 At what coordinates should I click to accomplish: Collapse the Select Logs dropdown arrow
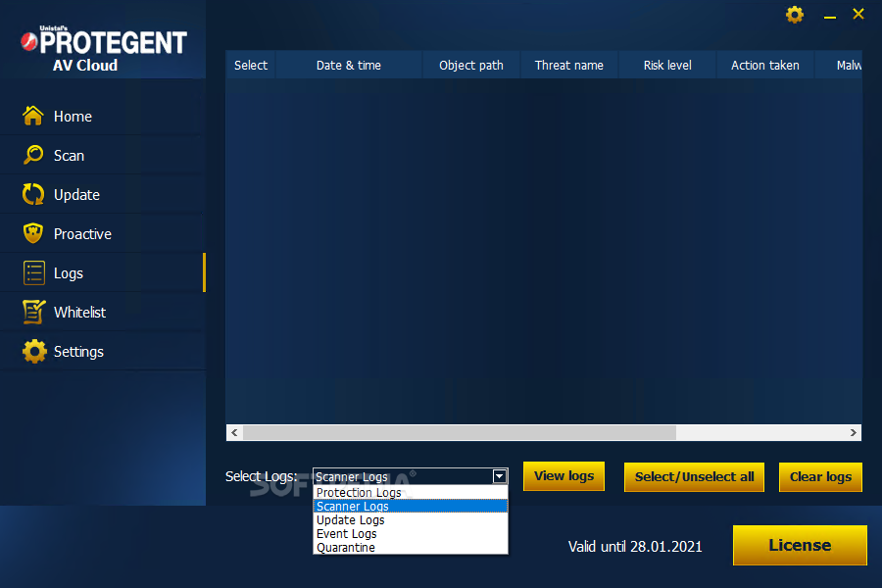tap(499, 476)
